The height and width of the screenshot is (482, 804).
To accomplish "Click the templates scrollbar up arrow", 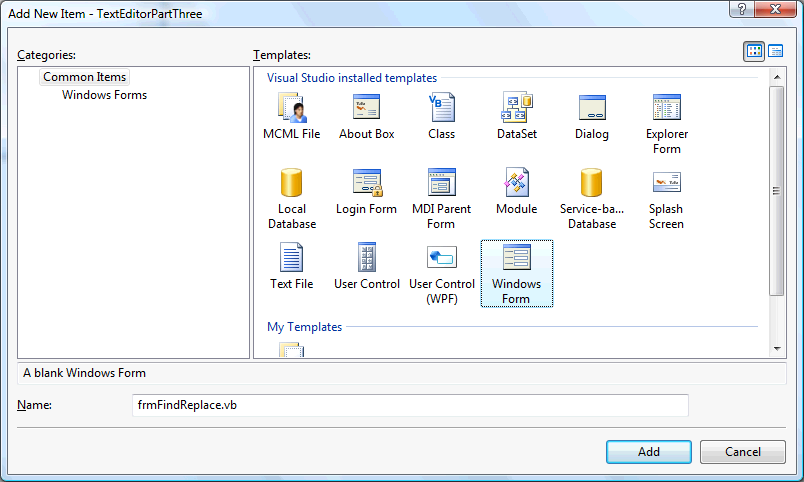I will point(777,77).
